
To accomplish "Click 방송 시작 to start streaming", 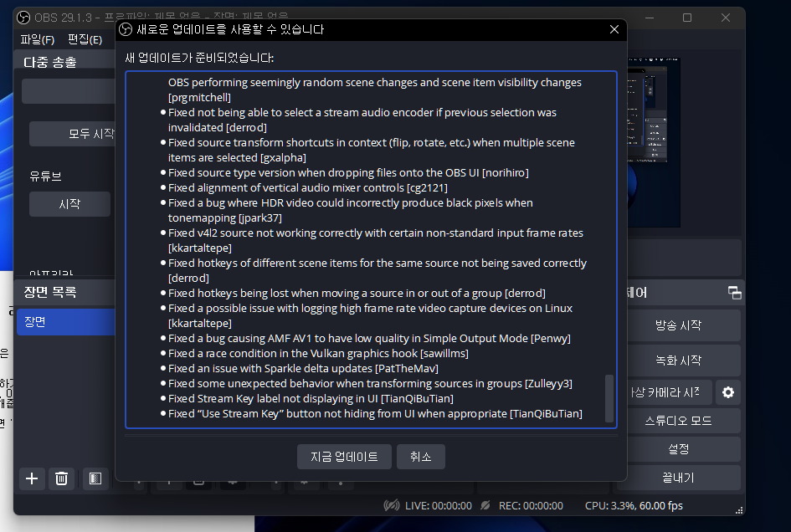I will tap(679, 325).
